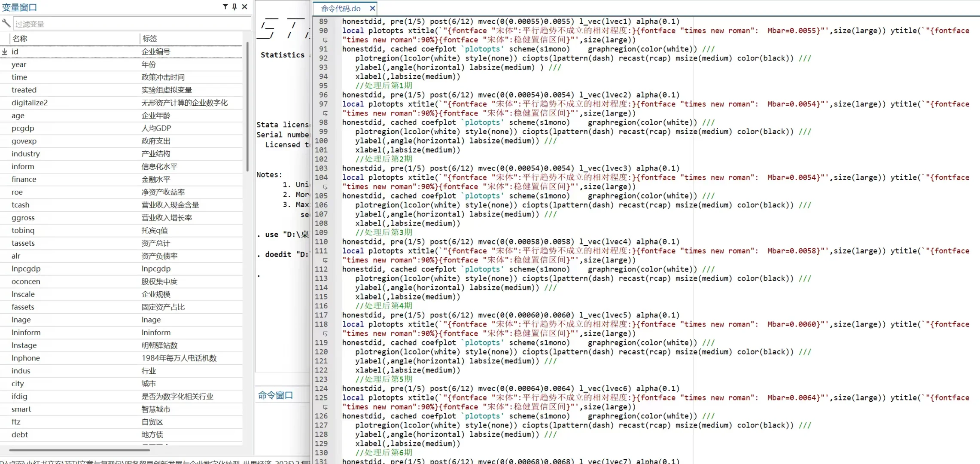Click the line-wrap arrow icon below line 90
Screen dimensions: 980x464
click(x=325, y=40)
